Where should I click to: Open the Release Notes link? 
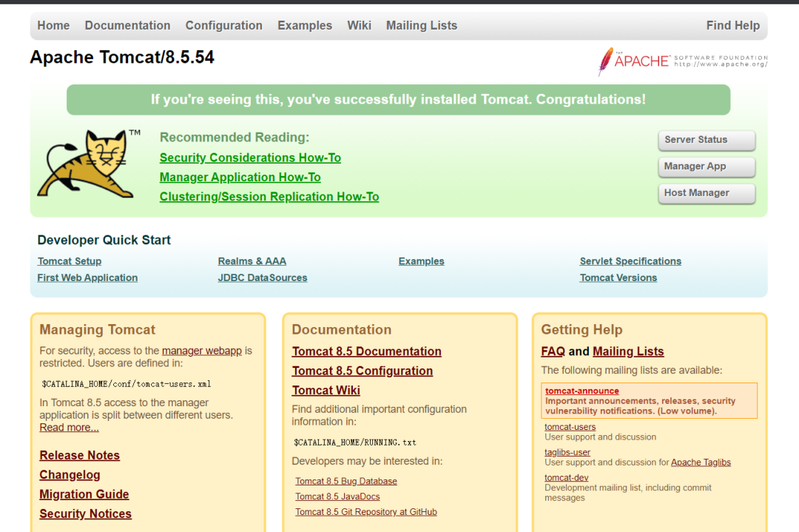click(x=79, y=456)
